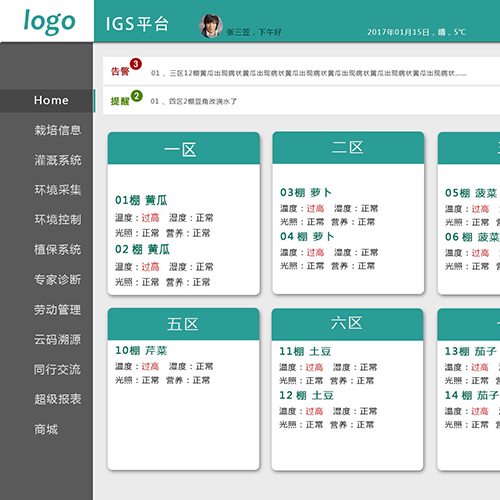Open 环境采集 in the sidebar
This screenshot has height=500, width=500.
tap(58, 190)
